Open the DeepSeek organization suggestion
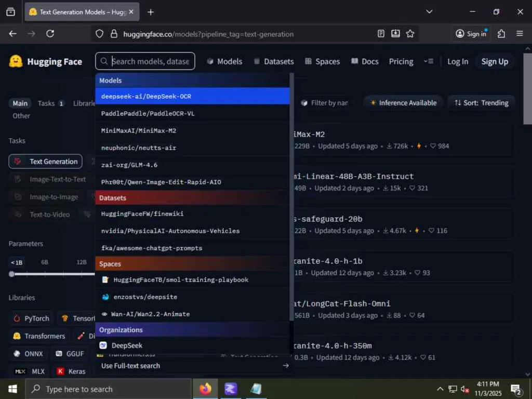Screen dimensions: 532x399 pos(192,345)
